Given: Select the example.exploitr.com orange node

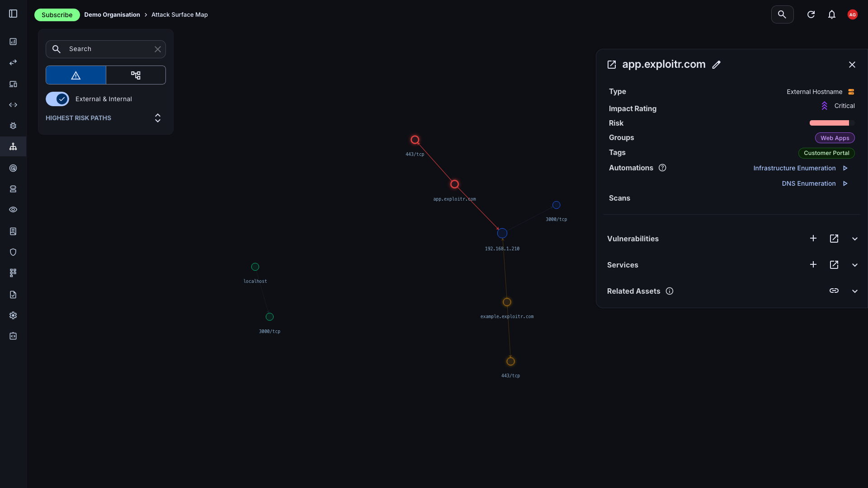Looking at the screenshot, I should pos(507,302).
